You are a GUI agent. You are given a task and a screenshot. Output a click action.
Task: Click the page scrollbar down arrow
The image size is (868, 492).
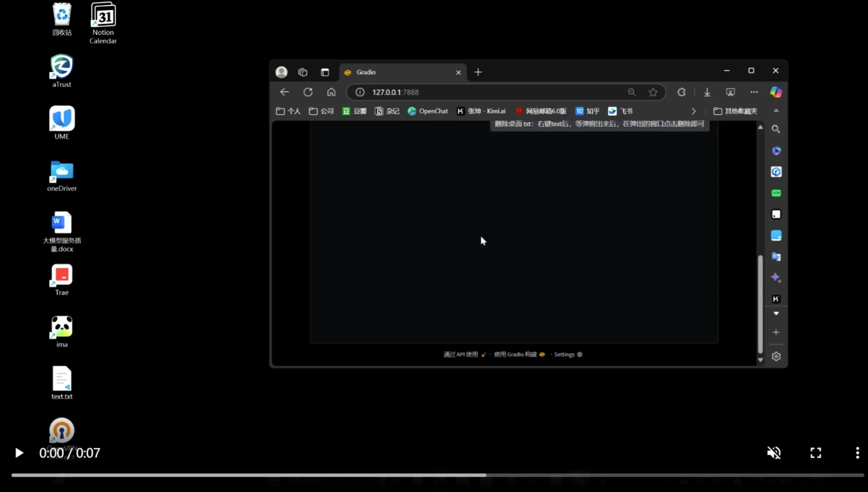tap(760, 360)
